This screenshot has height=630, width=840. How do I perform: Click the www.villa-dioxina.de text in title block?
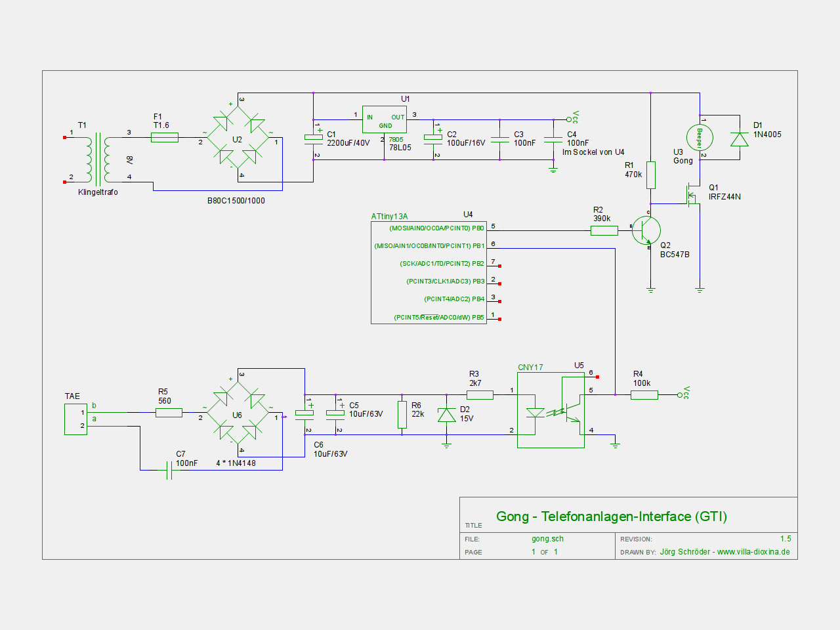pyautogui.click(x=753, y=552)
